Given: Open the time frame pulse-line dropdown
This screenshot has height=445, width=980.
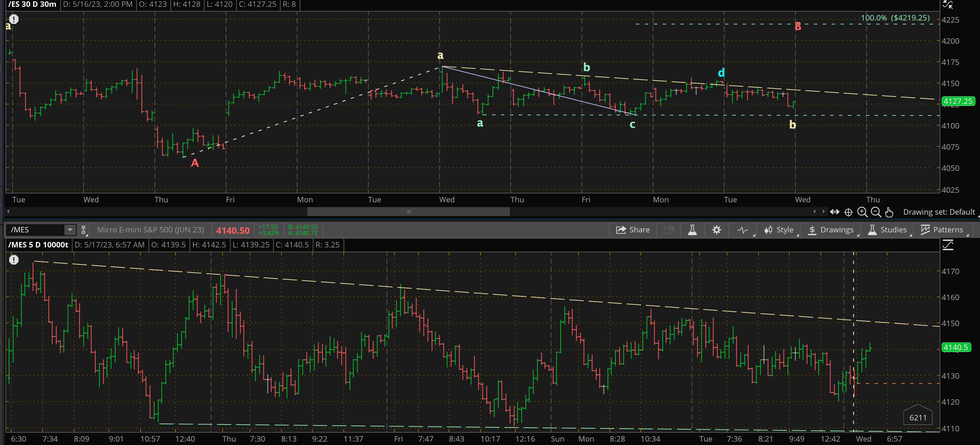Looking at the screenshot, I should [x=743, y=230].
